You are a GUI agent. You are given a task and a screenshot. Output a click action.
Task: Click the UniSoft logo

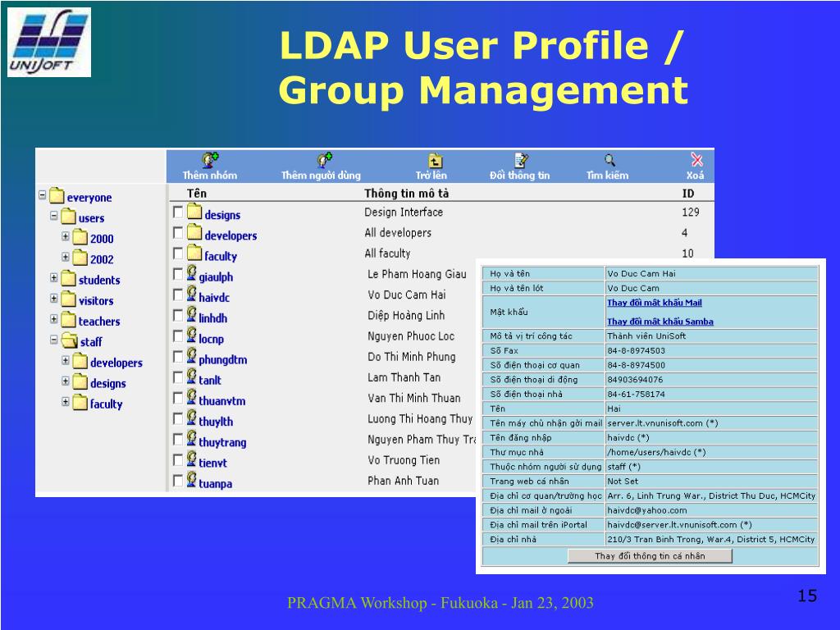click(x=48, y=43)
